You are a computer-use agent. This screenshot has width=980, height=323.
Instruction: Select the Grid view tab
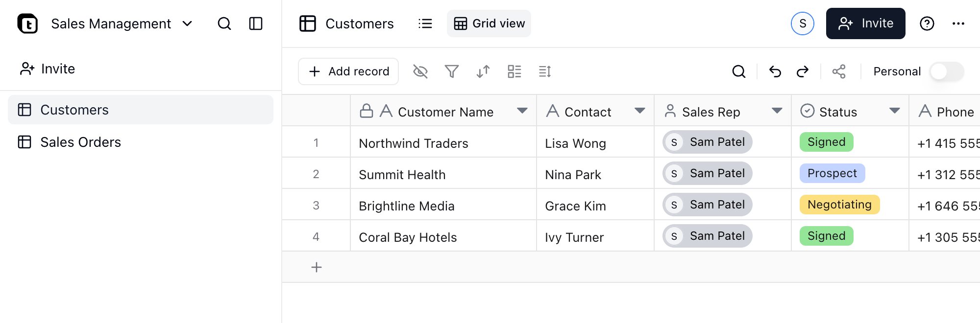pos(489,23)
